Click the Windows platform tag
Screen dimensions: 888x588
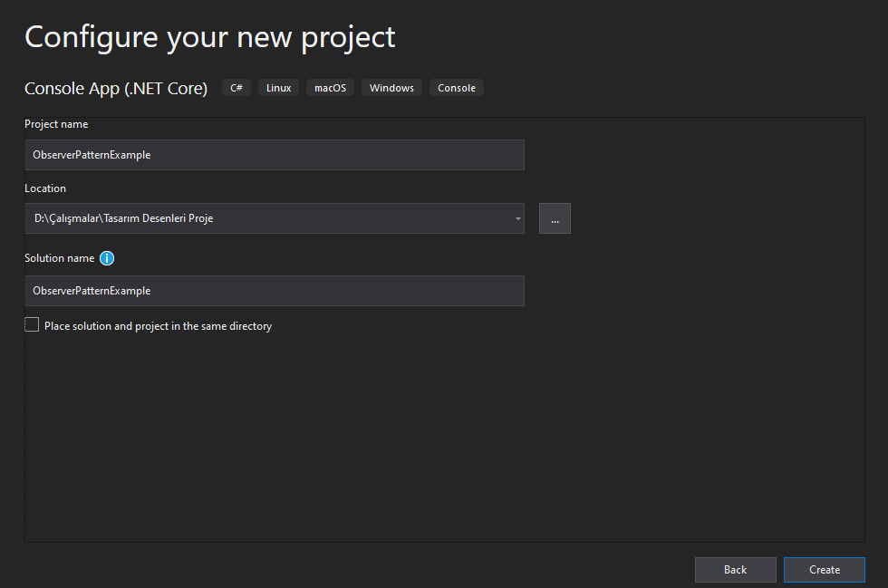tap(391, 88)
